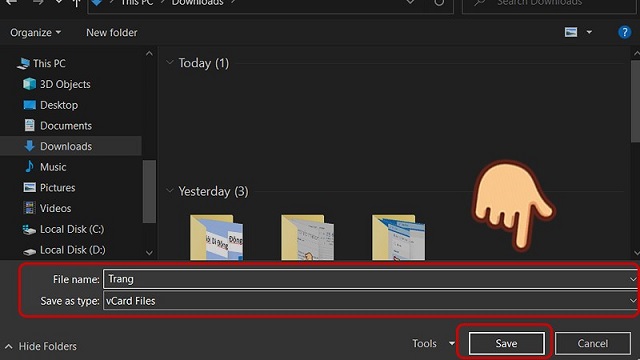Image resolution: width=640 pixels, height=360 pixels.
Task: Select Local Disk (D:) in navigation pane
Action: pyautogui.click(x=73, y=250)
